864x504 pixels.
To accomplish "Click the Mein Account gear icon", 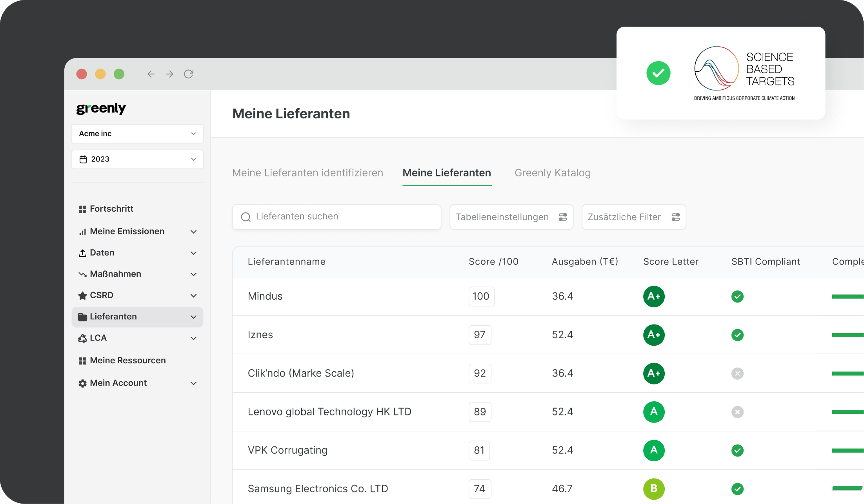I will pos(82,383).
